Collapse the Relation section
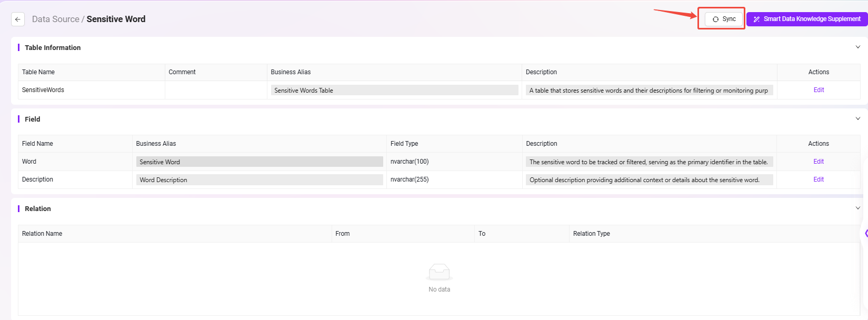The height and width of the screenshot is (320, 868). [858, 208]
